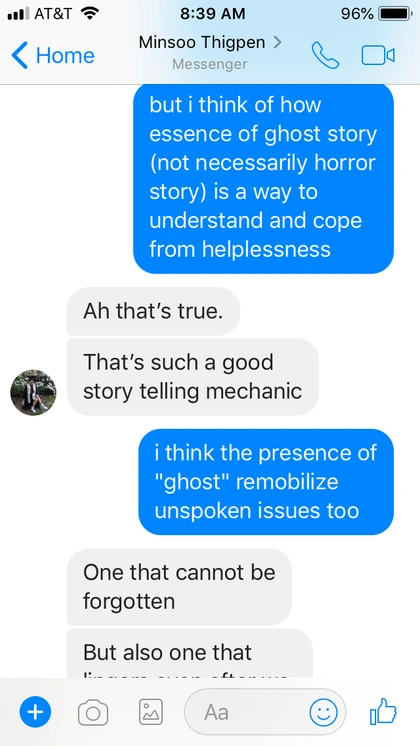
Task: Select the "essence of ghost story" message
Action: pos(263,177)
